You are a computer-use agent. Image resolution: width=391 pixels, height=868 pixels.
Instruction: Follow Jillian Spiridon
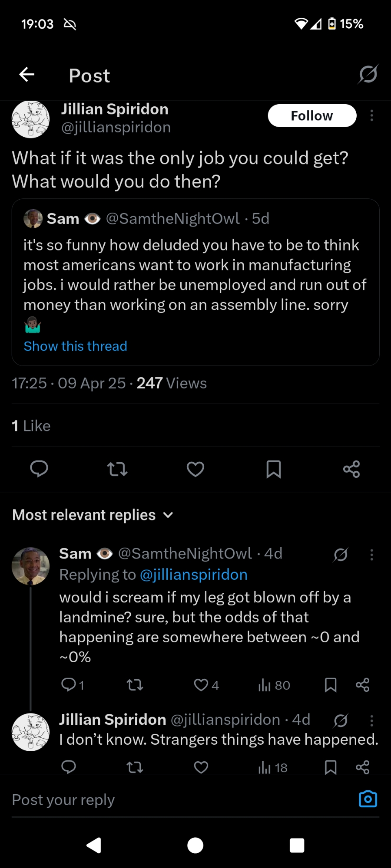[312, 116]
